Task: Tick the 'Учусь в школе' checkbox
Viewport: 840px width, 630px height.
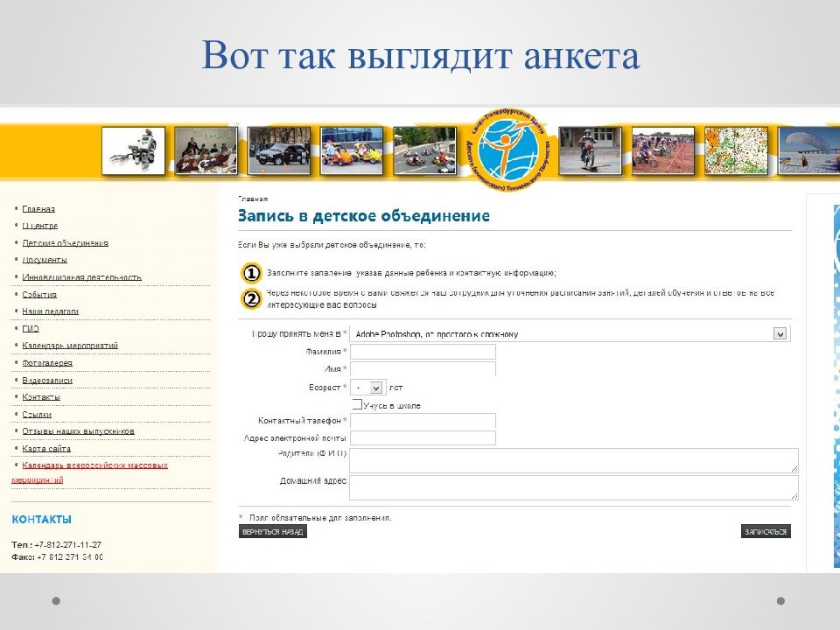Action: (x=357, y=405)
